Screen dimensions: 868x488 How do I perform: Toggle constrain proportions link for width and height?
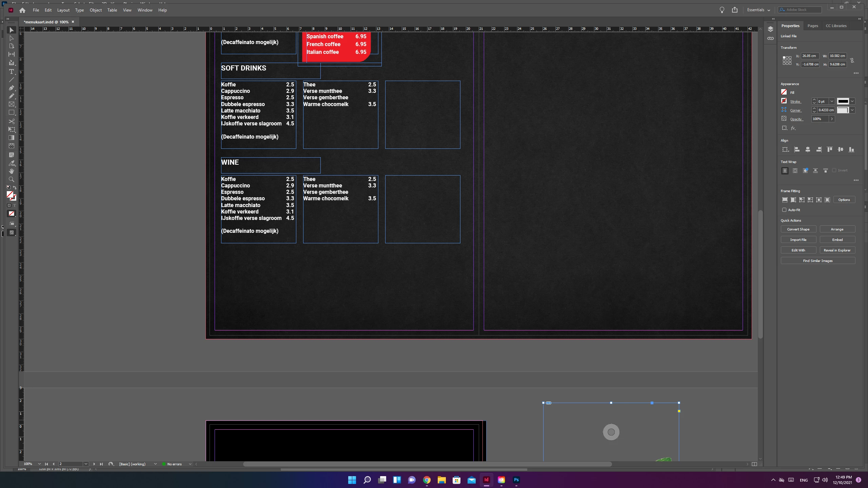pos(852,60)
